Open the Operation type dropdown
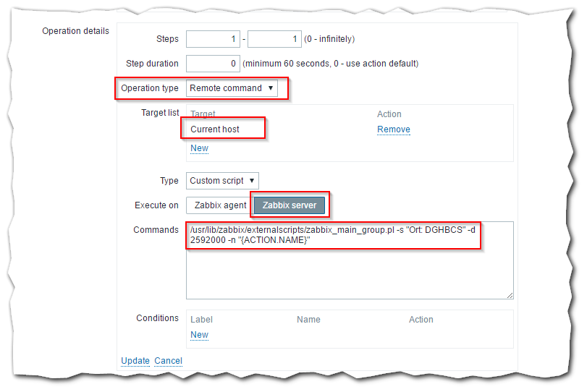587x392 pixels. (232, 88)
